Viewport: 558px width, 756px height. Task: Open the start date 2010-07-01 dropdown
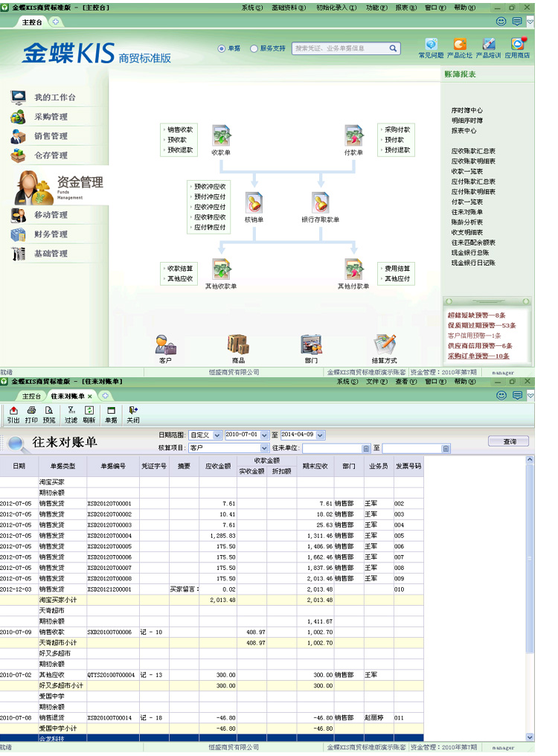pos(264,435)
